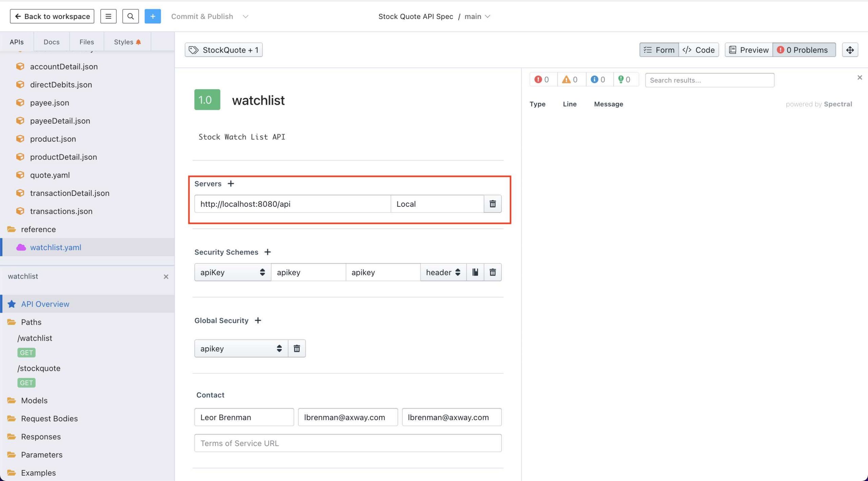Open the Commit & Publish dropdown arrow

[245, 16]
